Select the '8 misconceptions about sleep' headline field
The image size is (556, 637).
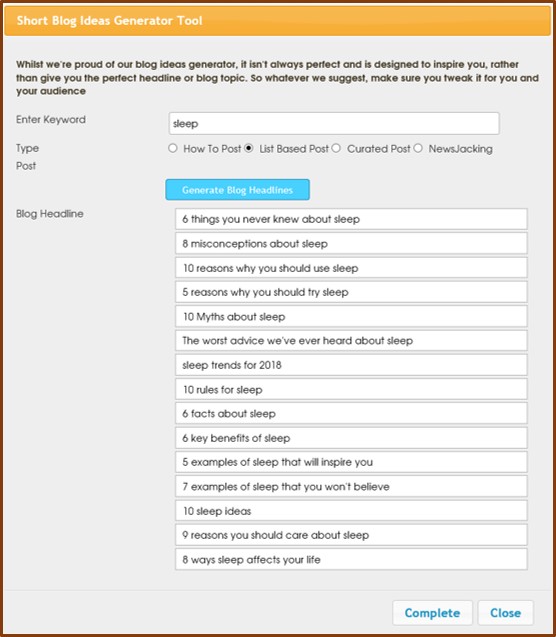pyautogui.click(x=351, y=243)
